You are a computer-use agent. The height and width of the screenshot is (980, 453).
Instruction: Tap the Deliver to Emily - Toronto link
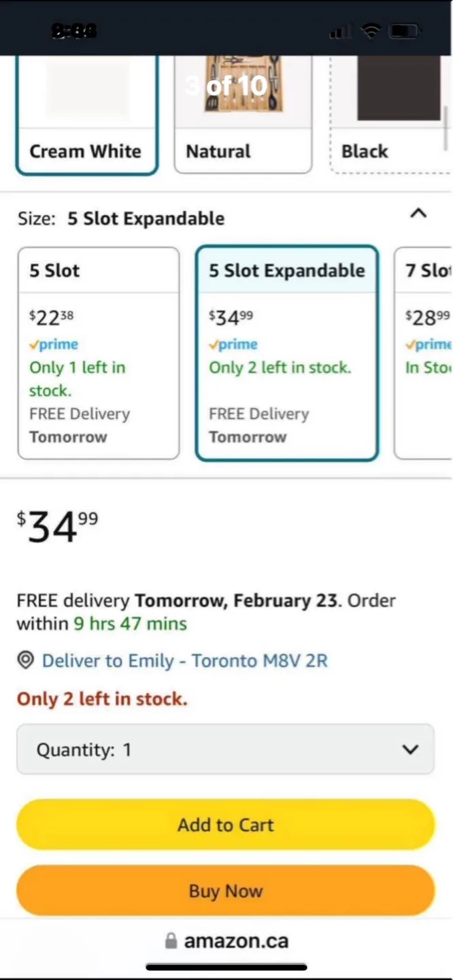pos(184,660)
